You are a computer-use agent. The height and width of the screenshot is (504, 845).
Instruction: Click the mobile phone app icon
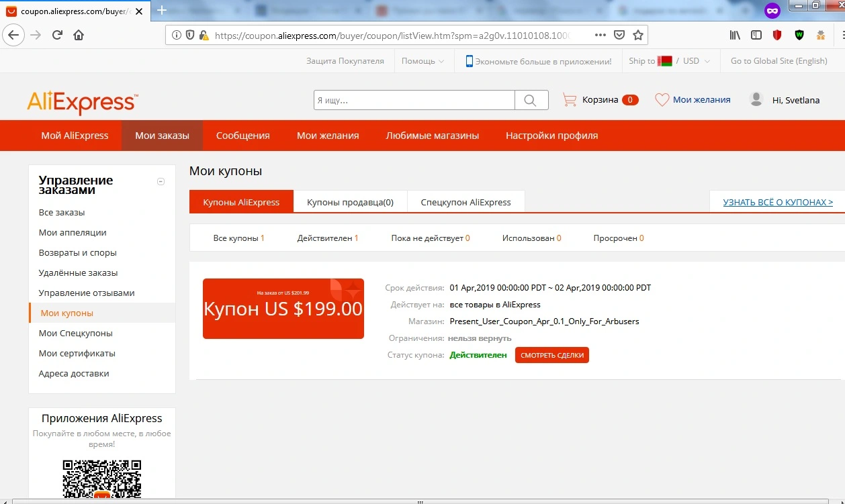click(x=469, y=61)
